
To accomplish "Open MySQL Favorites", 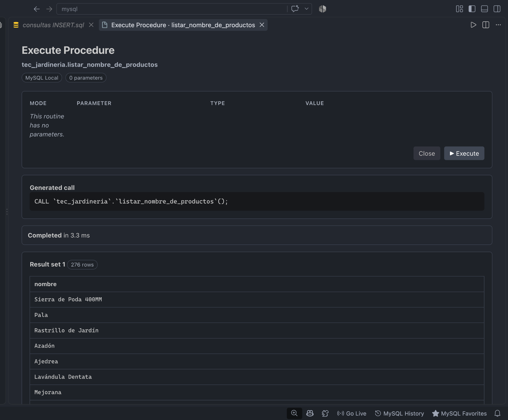I will (459, 414).
